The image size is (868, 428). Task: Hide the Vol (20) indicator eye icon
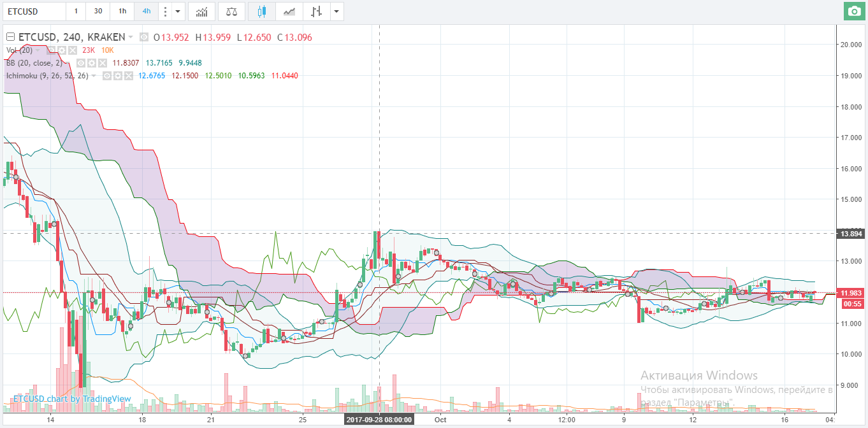point(52,50)
